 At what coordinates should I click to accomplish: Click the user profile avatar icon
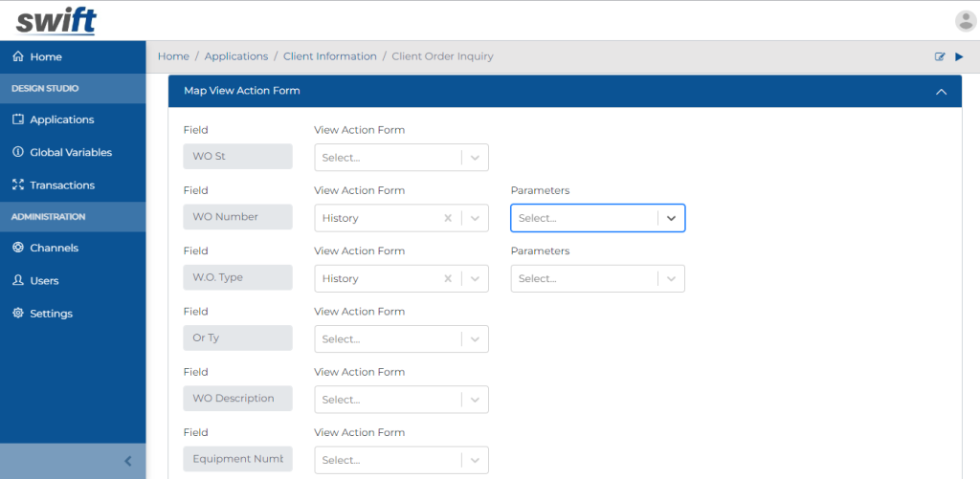(x=965, y=20)
